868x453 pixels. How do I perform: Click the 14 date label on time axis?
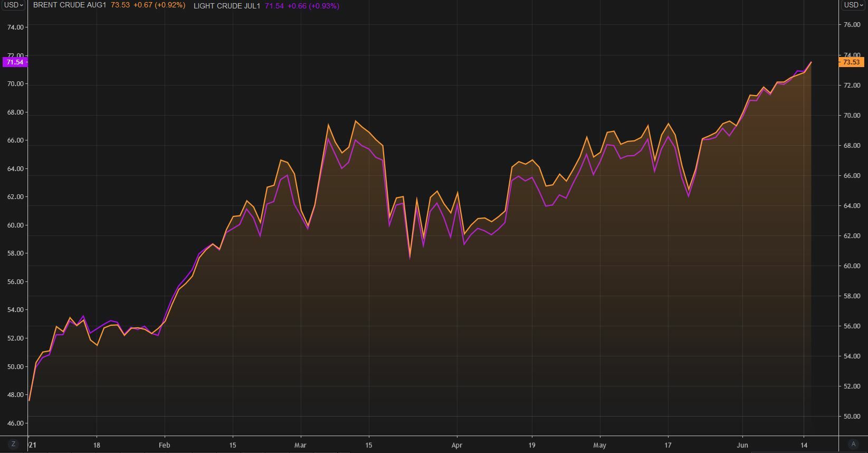pyautogui.click(x=804, y=445)
